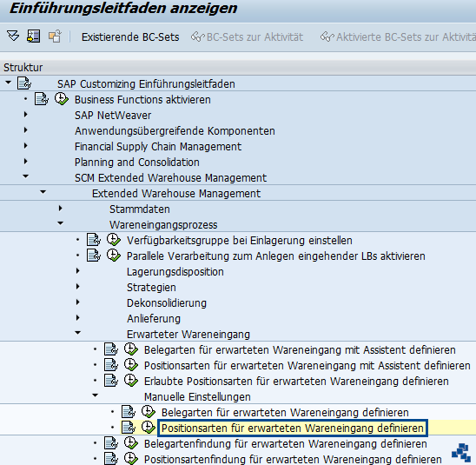476x465 pixels.
Task: Expand SAP NetWeaver node
Action: point(25,115)
